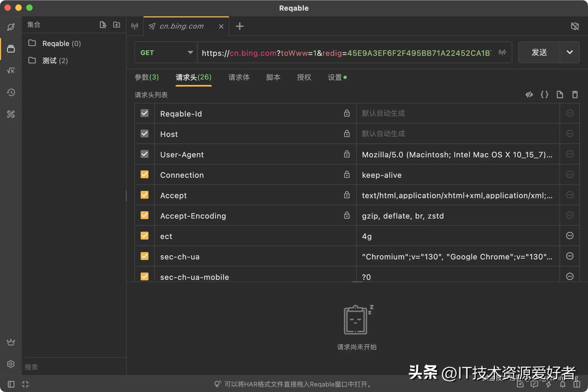Viewport: 588px width, 392px height.
Task: Toggle the sidebar panel icon in status bar
Action: (x=11, y=384)
